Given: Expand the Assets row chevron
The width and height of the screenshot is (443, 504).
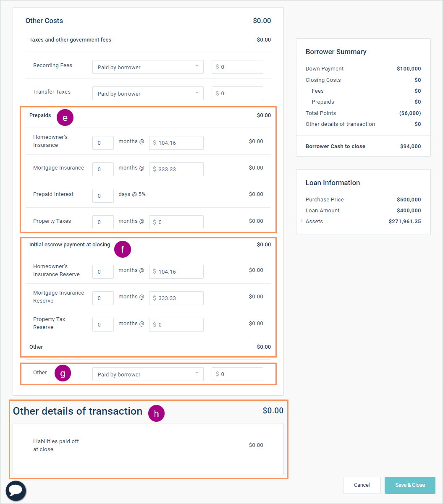Looking at the screenshot, I should 301,221.
